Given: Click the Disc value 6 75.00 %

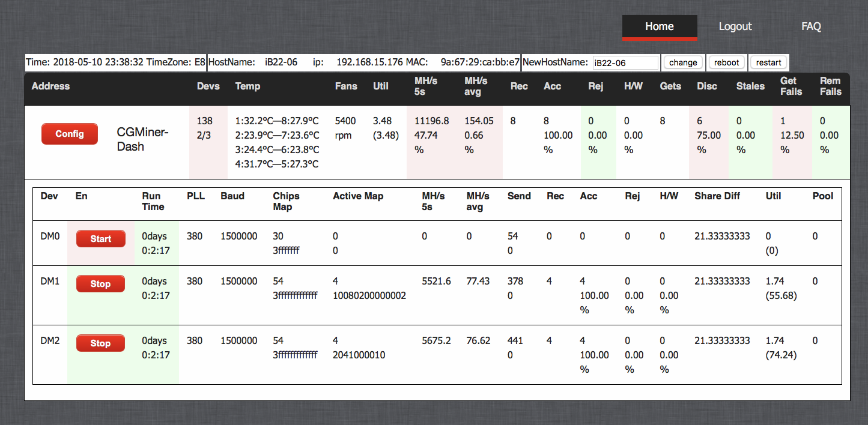Looking at the screenshot, I should [709, 135].
